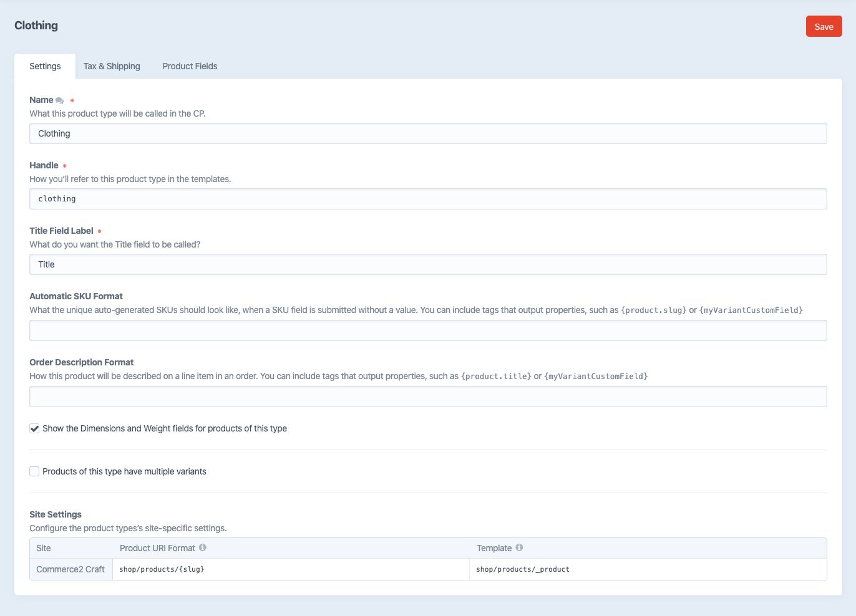Click the translation icon beside the Name label
This screenshot has width=856, height=616.
pos(59,100)
